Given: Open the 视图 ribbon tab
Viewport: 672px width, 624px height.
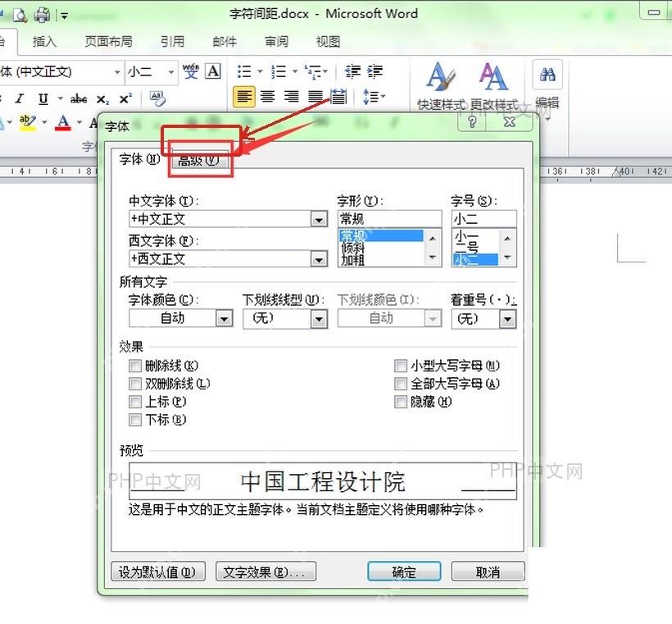Looking at the screenshot, I should (x=329, y=42).
